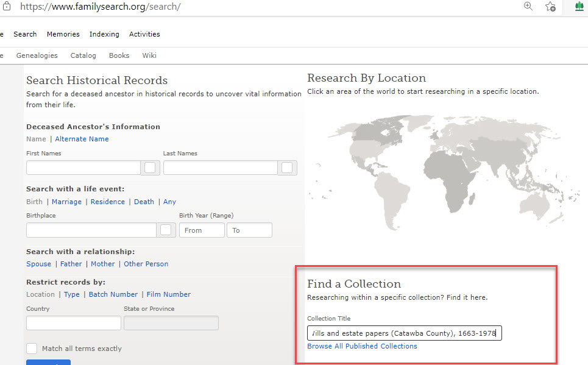This screenshot has width=588, height=365.
Task: Select the Name option under ancestor's information
Action: [x=36, y=139]
